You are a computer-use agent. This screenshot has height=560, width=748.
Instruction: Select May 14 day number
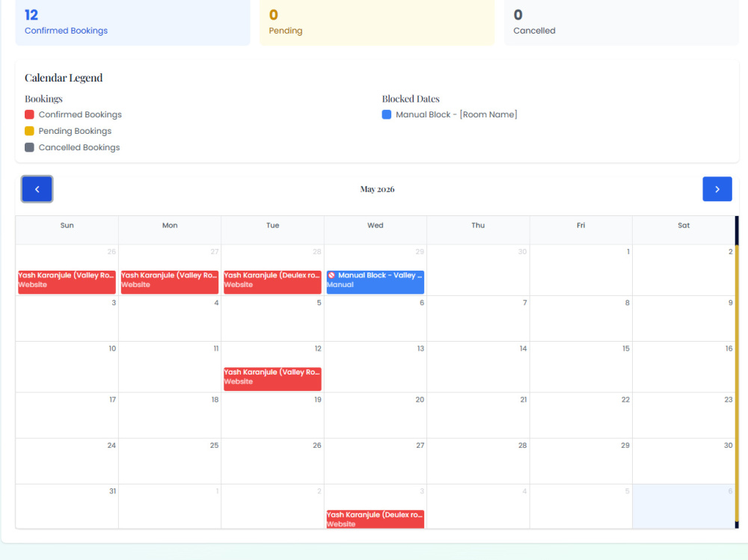pos(523,348)
